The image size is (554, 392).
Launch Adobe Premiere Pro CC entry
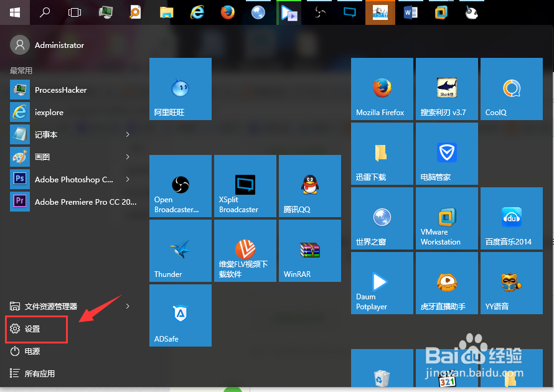pos(73,202)
